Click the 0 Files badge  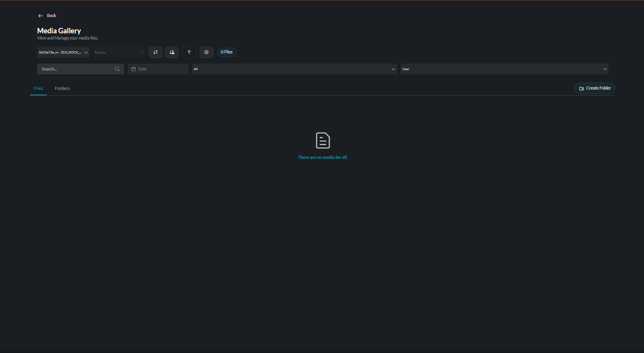[x=227, y=52]
